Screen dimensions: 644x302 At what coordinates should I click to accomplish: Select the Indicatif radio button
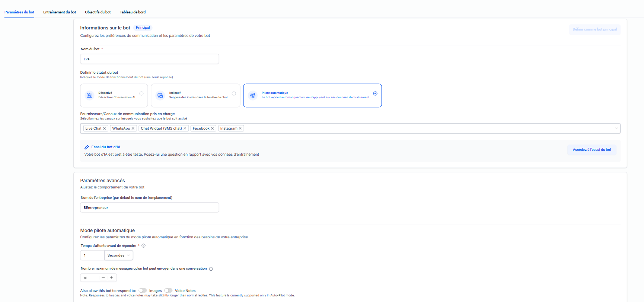tap(234, 93)
